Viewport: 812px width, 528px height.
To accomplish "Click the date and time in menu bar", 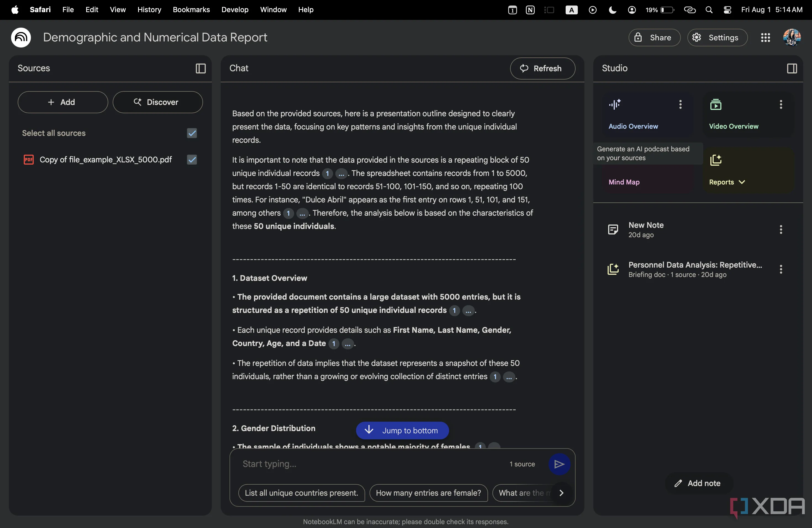I will [x=771, y=10].
